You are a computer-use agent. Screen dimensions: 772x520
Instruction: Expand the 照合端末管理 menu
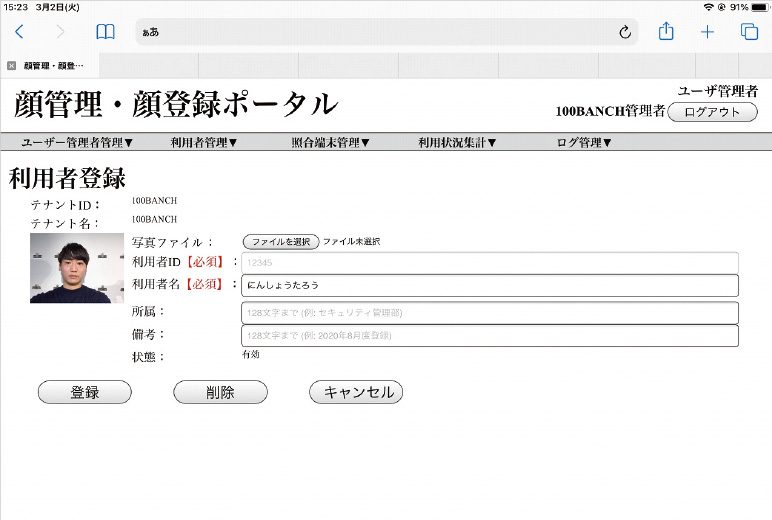[x=331, y=143]
